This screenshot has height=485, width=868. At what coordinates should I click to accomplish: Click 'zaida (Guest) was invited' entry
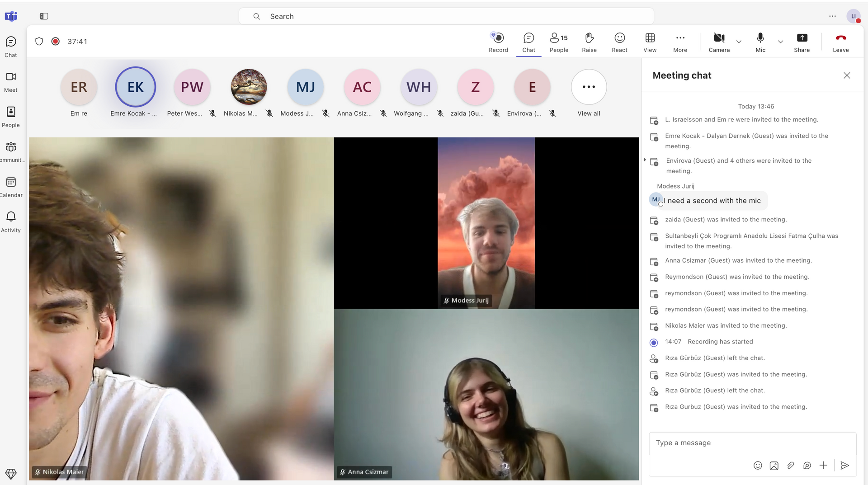pyautogui.click(x=726, y=220)
